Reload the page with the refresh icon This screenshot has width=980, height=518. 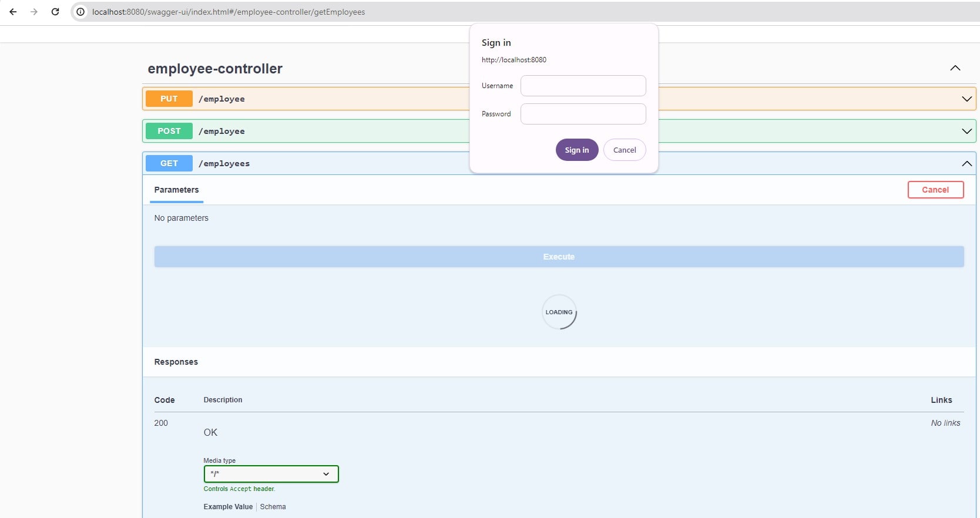point(55,12)
